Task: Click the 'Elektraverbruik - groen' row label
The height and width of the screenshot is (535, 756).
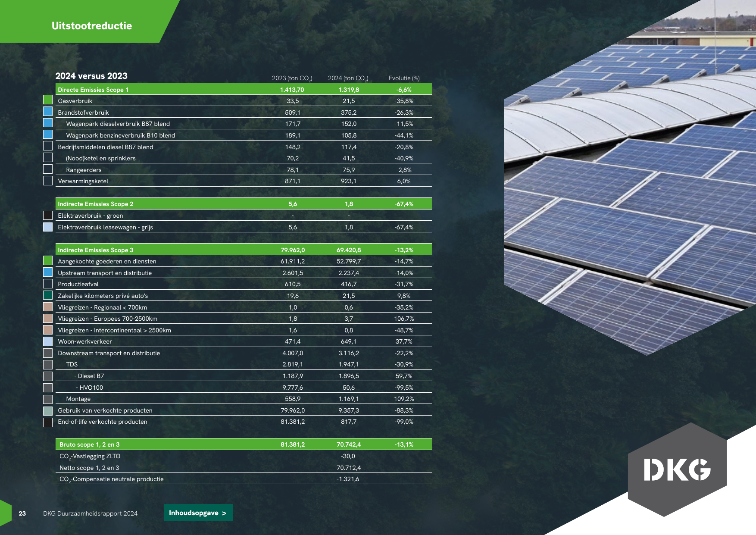Action: pos(91,216)
